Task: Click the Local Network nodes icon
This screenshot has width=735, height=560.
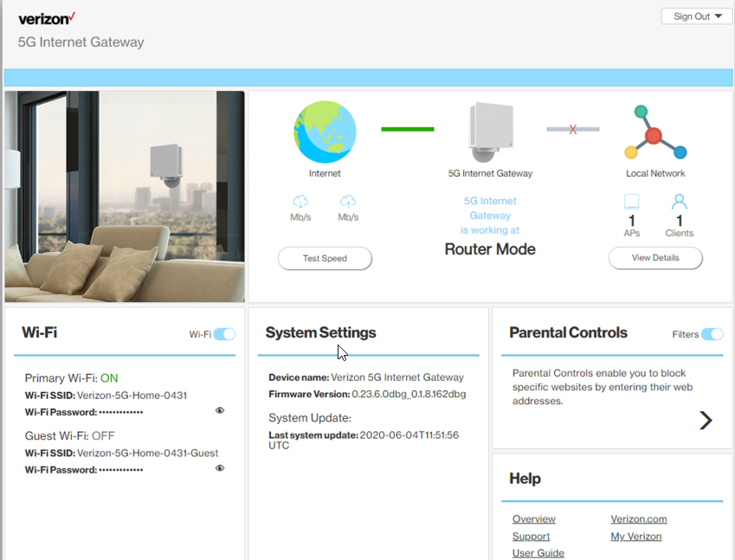Action: 655,132
